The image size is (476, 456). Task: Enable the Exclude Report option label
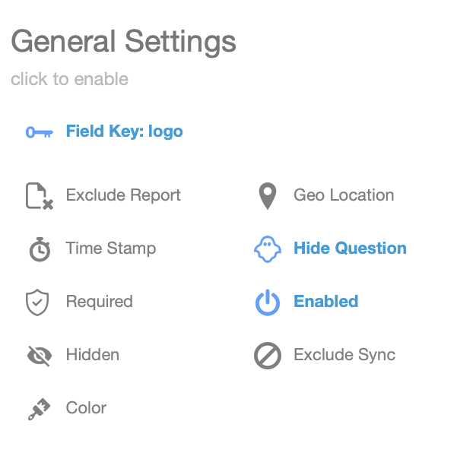click(x=123, y=195)
